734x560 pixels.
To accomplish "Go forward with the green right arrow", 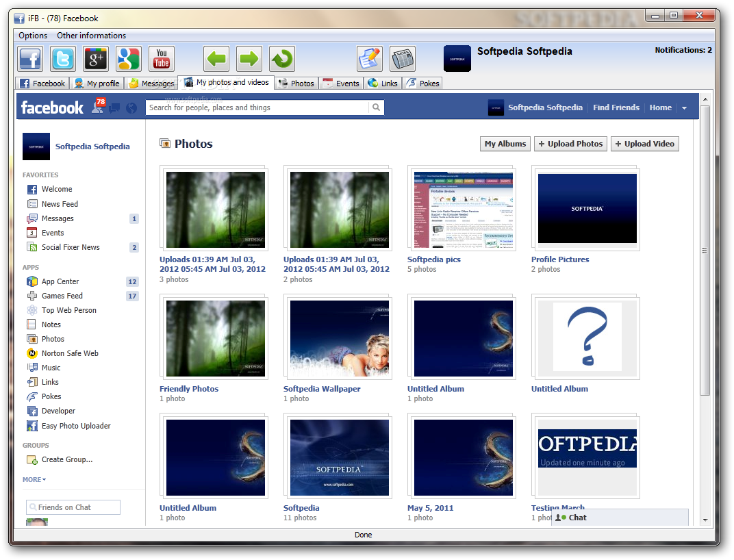I will [x=249, y=59].
